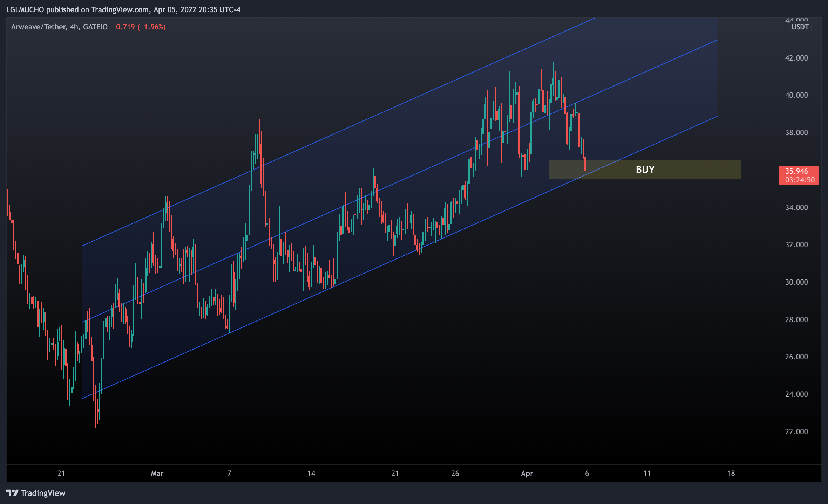Click the Mar date label on time axis
The image size is (828, 504).
coord(157,474)
